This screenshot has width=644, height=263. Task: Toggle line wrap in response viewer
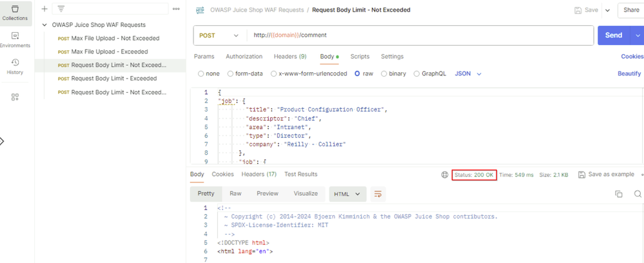(378, 194)
